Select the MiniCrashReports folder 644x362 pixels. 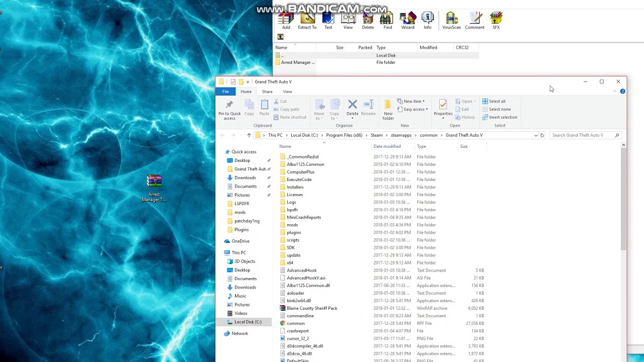304,217
